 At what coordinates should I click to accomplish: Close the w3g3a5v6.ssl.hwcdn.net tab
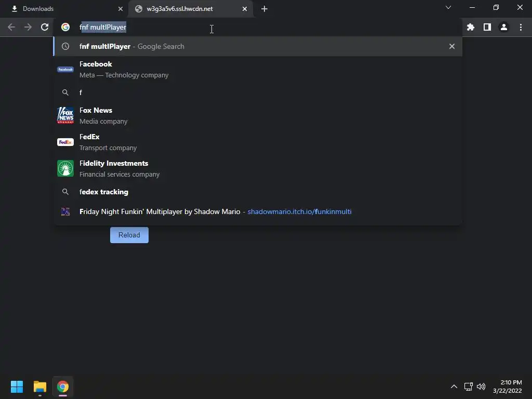pos(245,9)
